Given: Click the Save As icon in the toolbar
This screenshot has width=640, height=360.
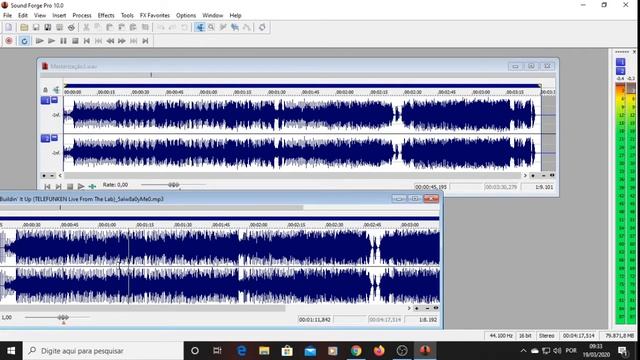Looking at the screenshot, I should [48, 27].
